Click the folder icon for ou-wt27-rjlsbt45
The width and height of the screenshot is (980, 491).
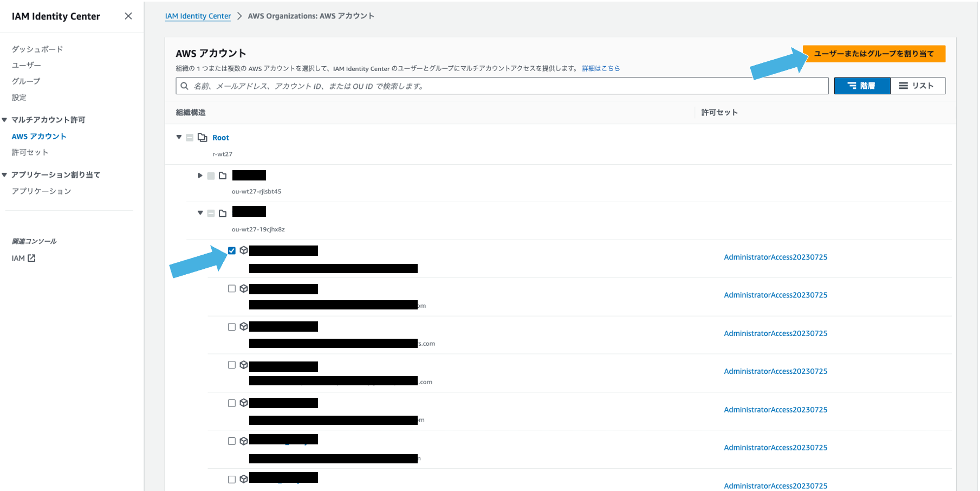[223, 176]
